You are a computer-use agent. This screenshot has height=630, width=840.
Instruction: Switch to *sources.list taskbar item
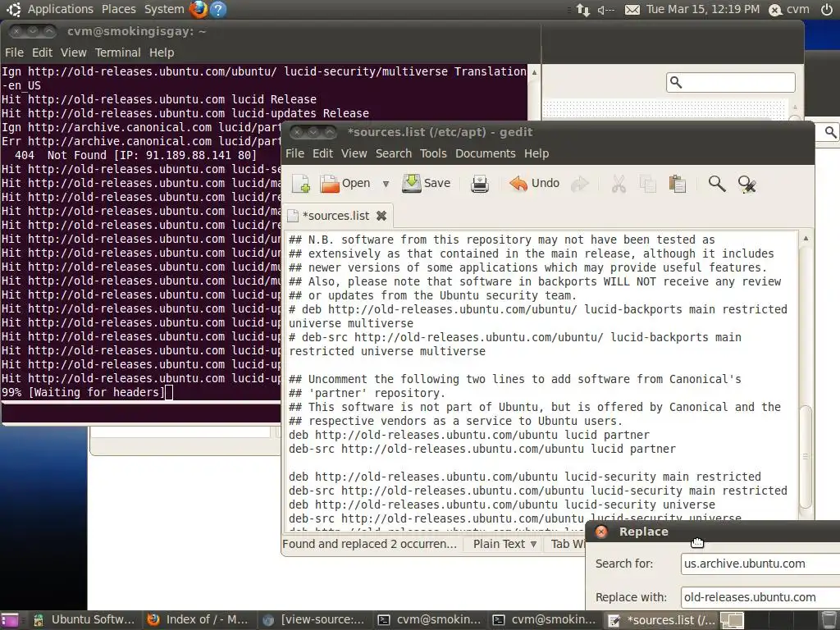tap(661, 620)
